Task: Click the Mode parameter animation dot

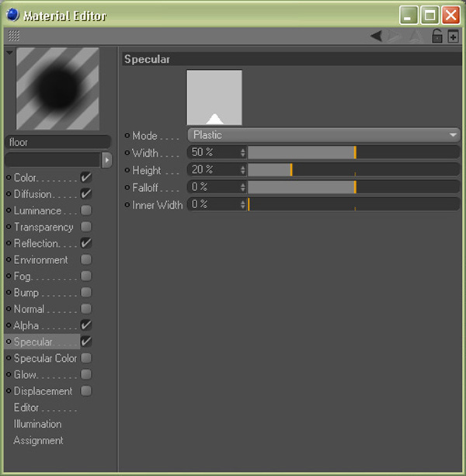Action: click(127, 135)
